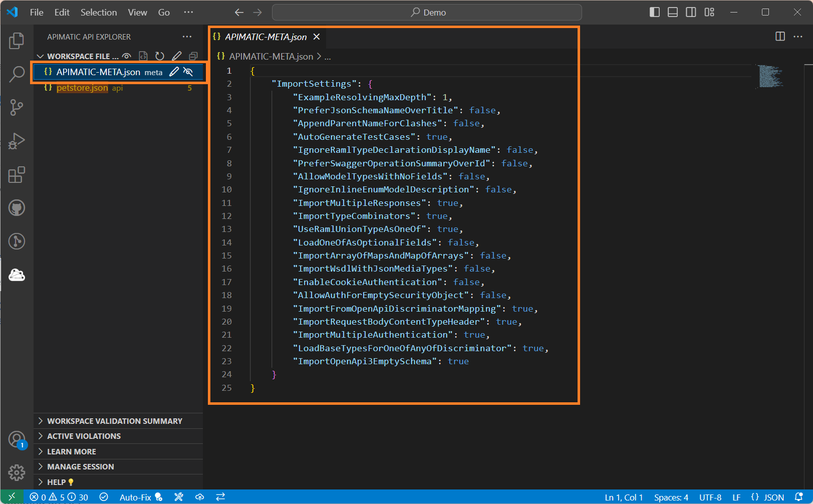This screenshot has width=813, height=504.
Task: Edit APIMATIC-META.json with its pencil icon
Action: pyautogui.click(x=174, y=72)
